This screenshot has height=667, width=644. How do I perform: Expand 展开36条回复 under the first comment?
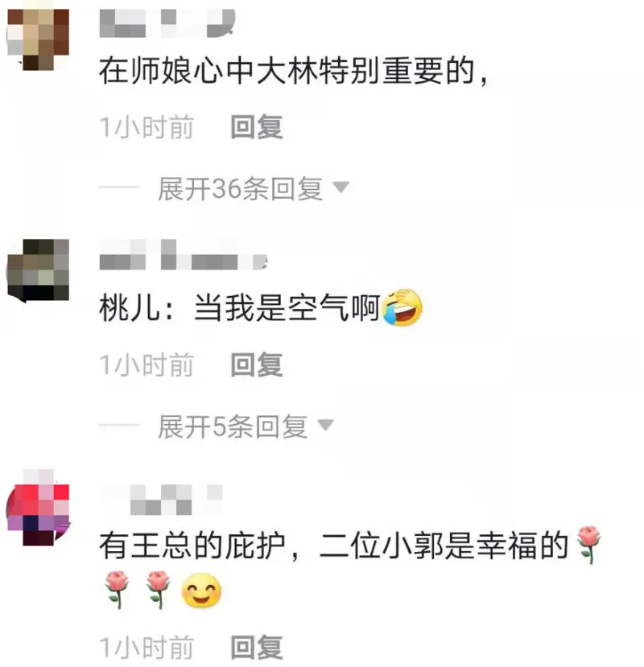(240, 188)
